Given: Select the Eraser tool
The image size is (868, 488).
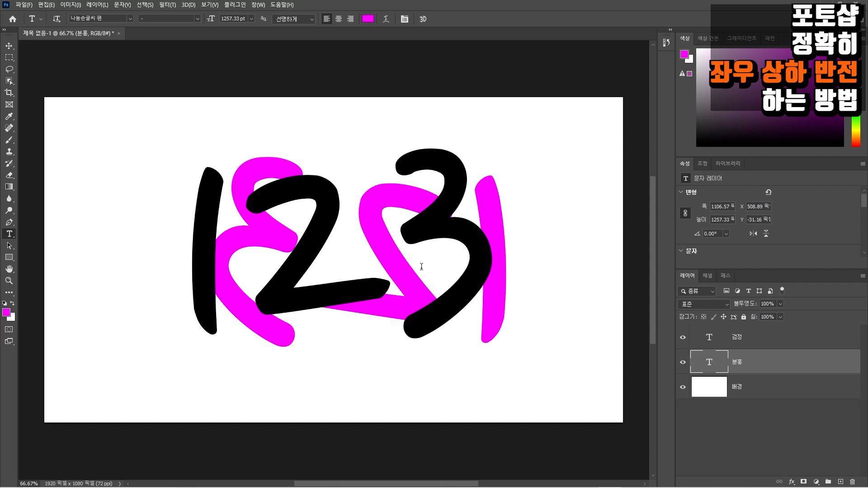Looking at the screenshot, I should tap(9, 175).
